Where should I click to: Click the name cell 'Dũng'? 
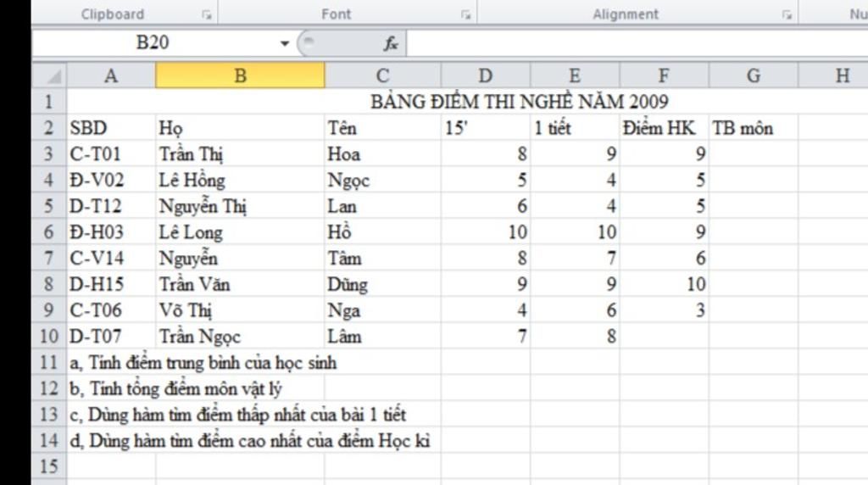click(x=382, y=284)
